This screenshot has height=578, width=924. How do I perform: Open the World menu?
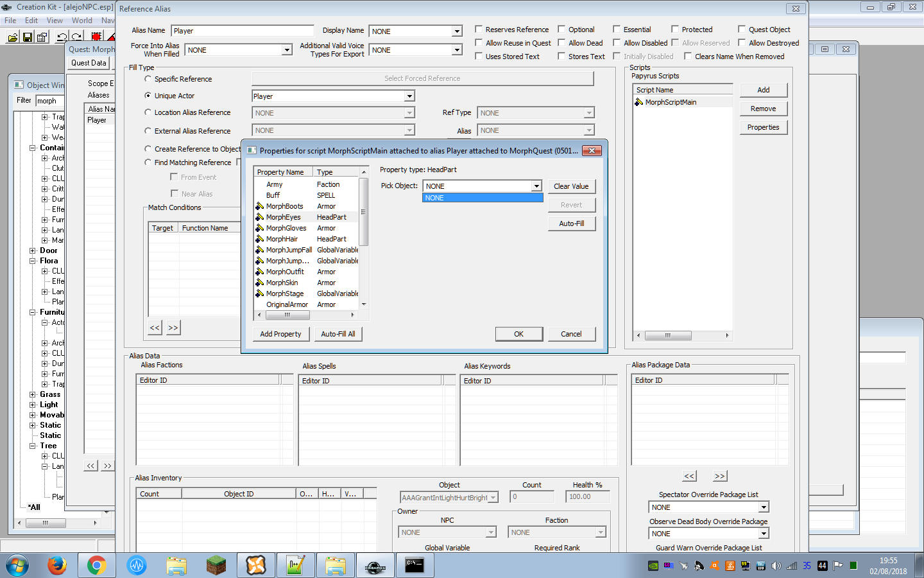point(82,21)
